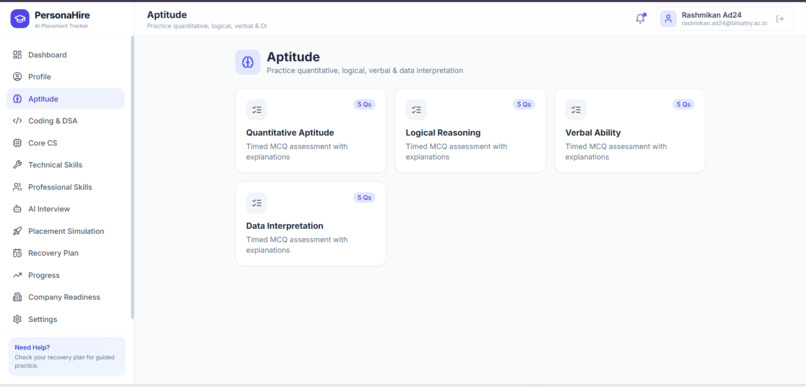Screen dimensions: 806x387
Task: Start the Verbal Ability assessment
Action: [630, 131]
